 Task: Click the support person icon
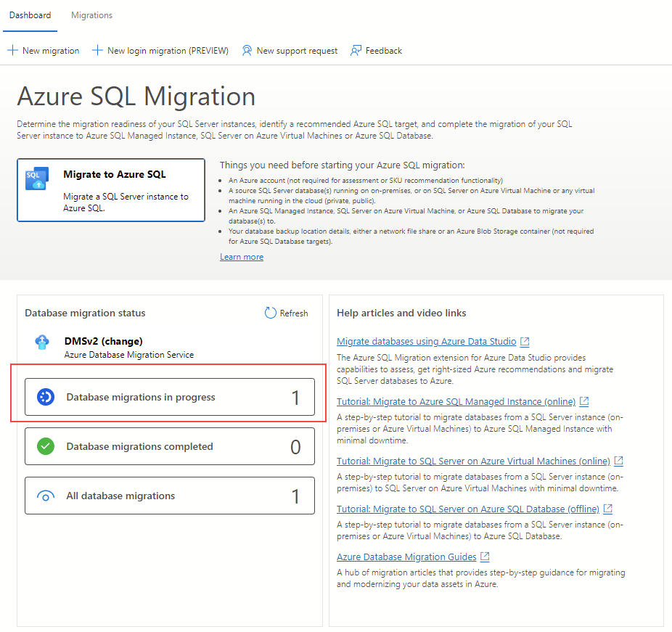pyautogui.click(x=247, y=51)
